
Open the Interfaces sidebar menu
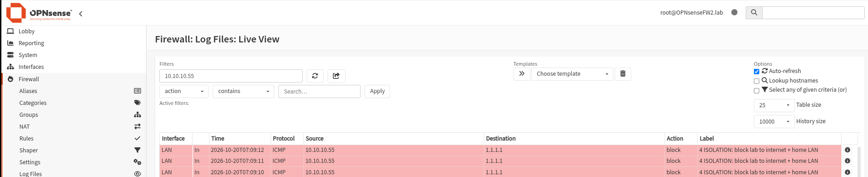coord(31,67)
